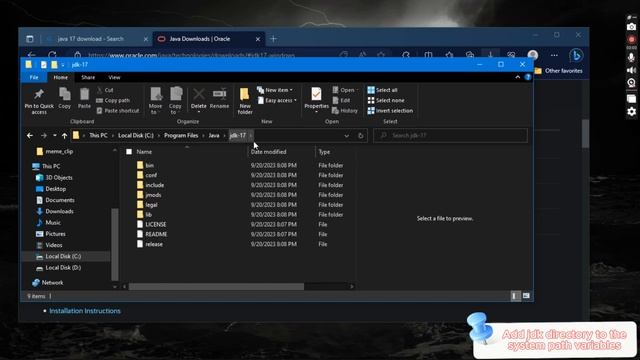Open Properties in the ribbon
Screen dimensions: 640x360
point(316,100)
